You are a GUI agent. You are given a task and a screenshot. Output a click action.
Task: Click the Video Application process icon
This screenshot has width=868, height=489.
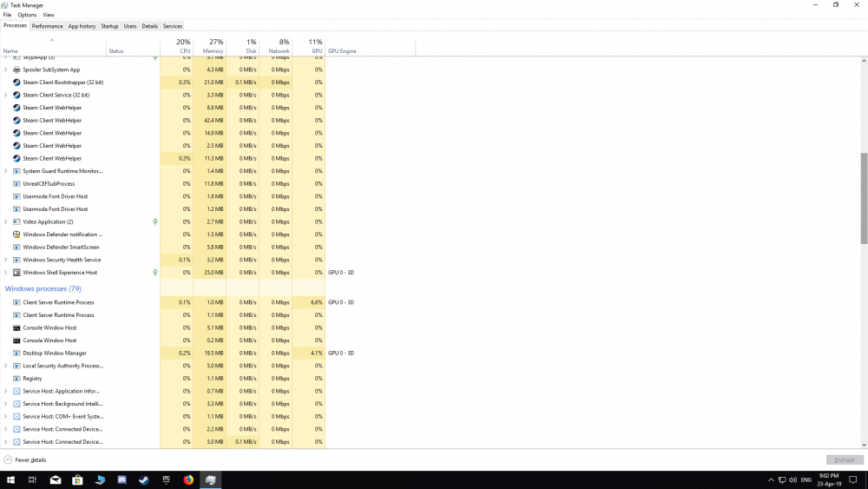tap(16, 222)
